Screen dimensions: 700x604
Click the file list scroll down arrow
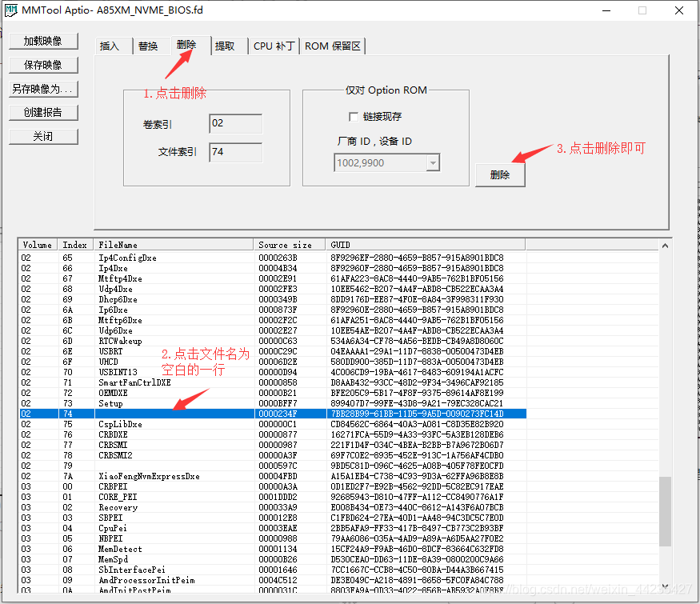tap(665, 586)
